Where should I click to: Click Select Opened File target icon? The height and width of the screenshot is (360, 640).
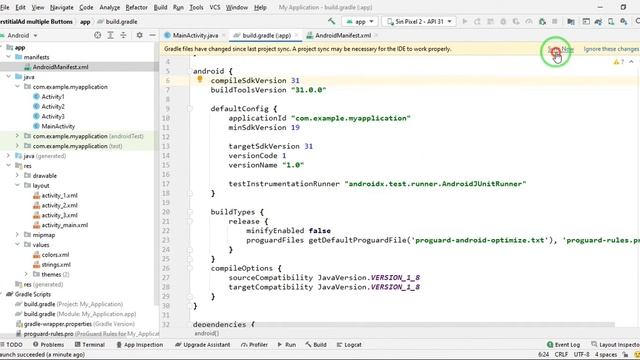(x=98, y=36)
